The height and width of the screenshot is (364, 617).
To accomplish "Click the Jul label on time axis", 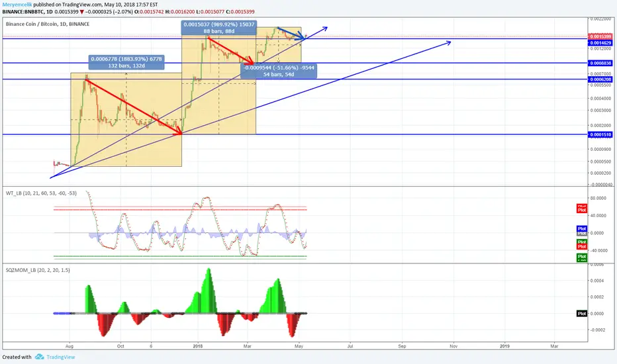I will pyautogui.click(x=350, y=346).
